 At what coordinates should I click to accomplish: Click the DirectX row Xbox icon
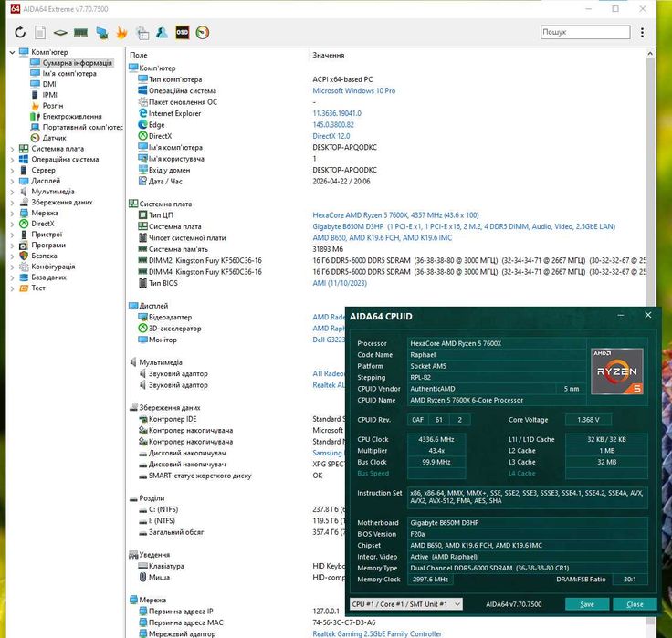[x=142, y=136]
